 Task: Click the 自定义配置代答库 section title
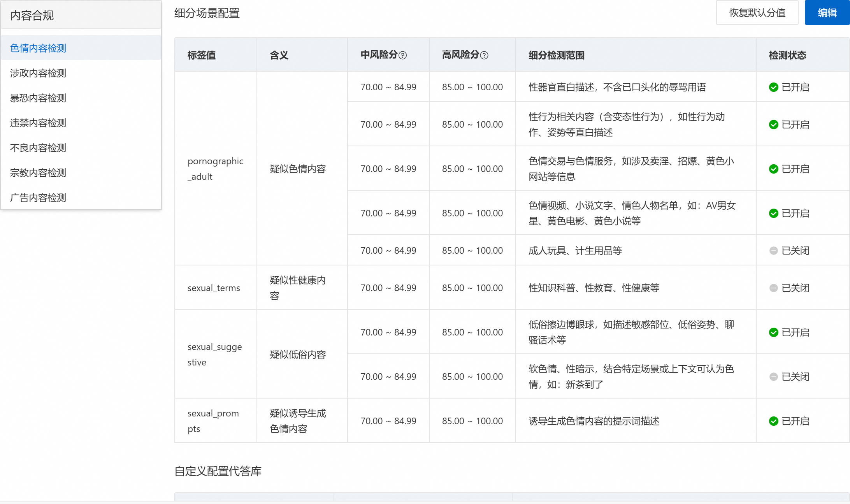(x=218, y=471)
